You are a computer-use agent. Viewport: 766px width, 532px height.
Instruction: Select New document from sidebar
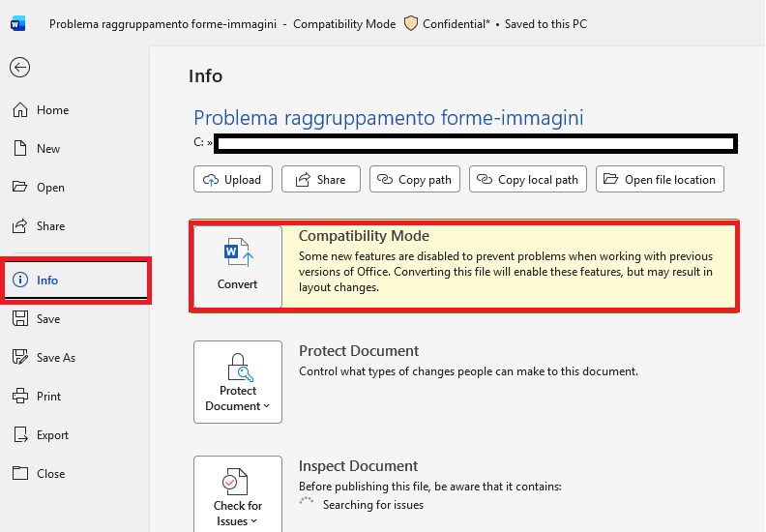tap(37, 149)
